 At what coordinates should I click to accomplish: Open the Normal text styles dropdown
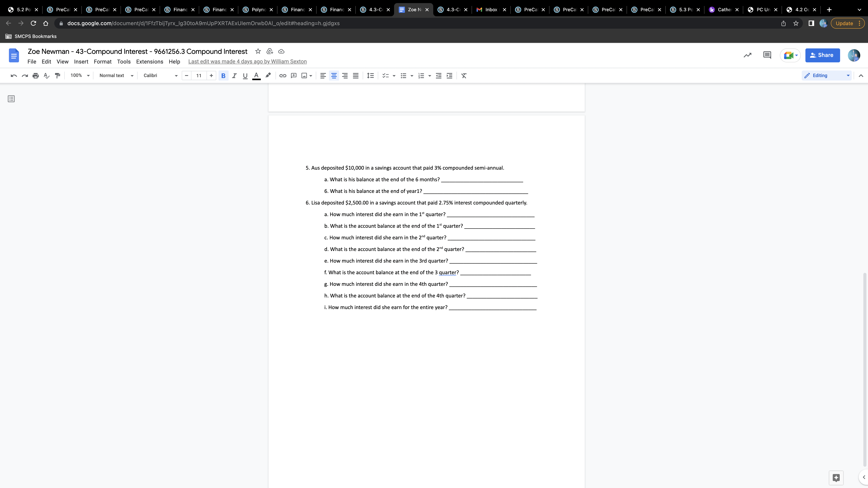point(116,76)
